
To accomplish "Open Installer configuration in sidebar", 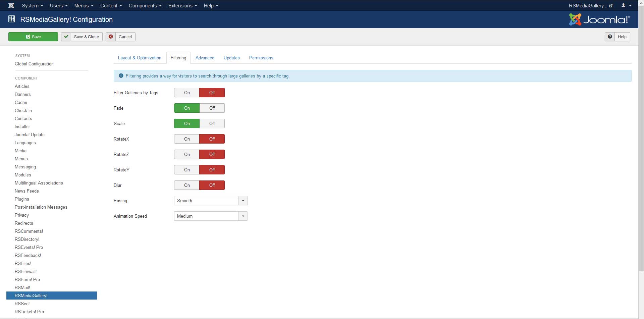I will click(x=22, y=126).
